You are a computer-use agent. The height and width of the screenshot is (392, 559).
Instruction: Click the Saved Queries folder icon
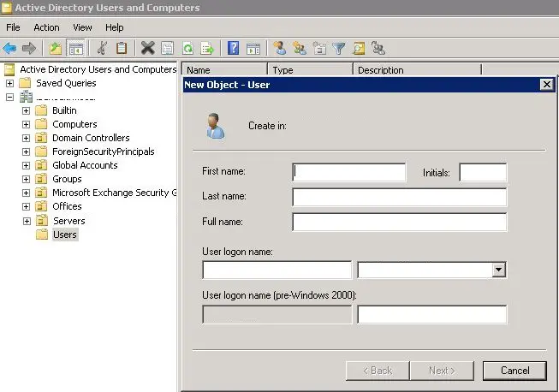pos(25,83)
